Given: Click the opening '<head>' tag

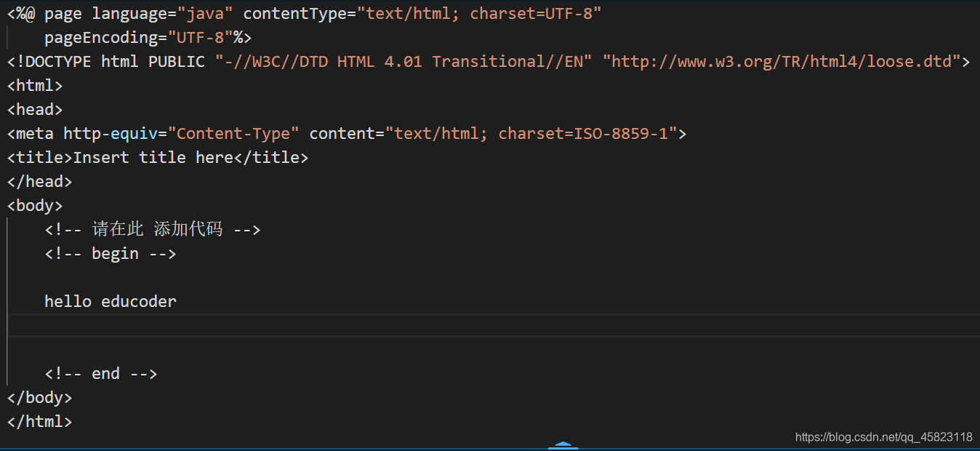Looking at the screenshot, I should pyautogui.click(x=35, y=109).
